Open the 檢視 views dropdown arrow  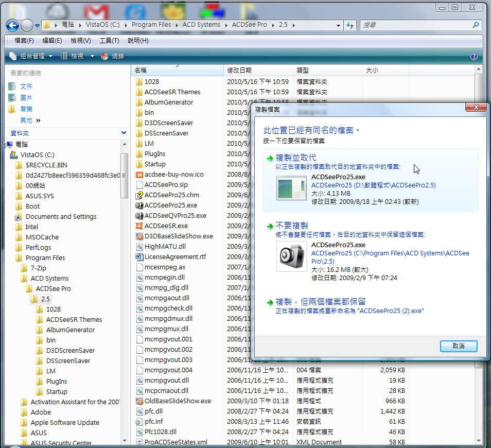click(92, 57)
